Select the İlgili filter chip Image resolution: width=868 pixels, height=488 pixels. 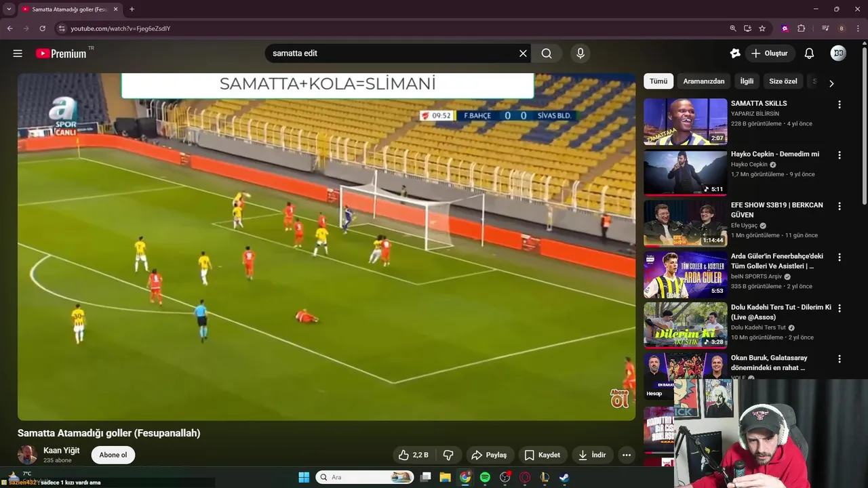[x=747, y=81]
